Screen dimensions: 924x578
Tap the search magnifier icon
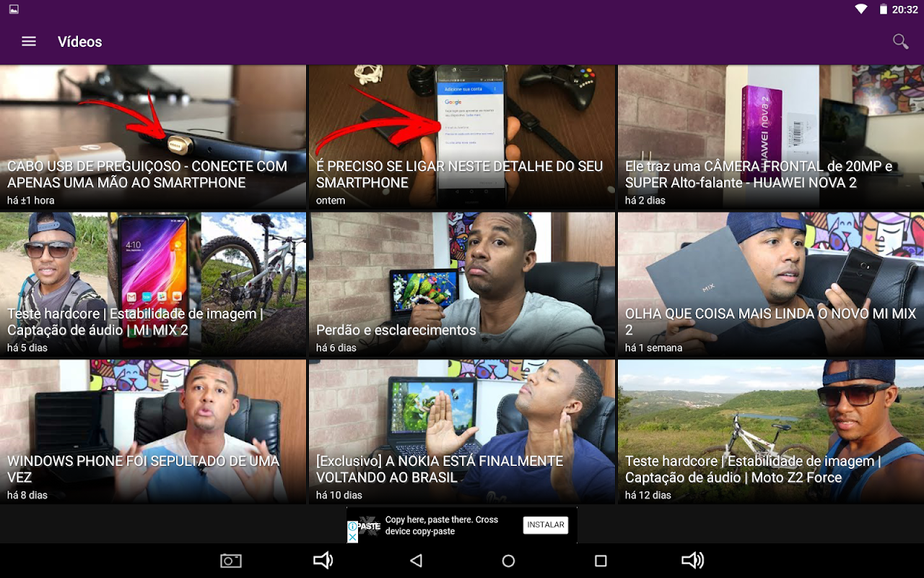pyautogui.click(x=900, y=42)
